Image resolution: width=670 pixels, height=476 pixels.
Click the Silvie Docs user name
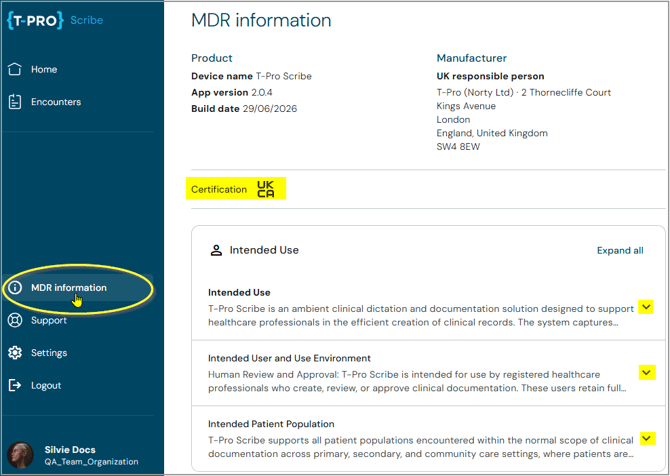click(x=70, y=450)
